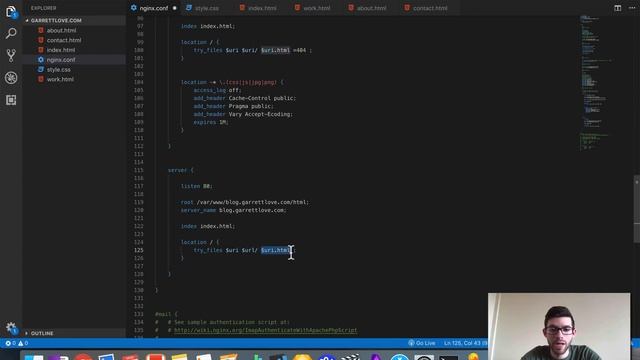Click the Go Live status bar button
The width and height of the screenshot is (640, 360).
422,343
